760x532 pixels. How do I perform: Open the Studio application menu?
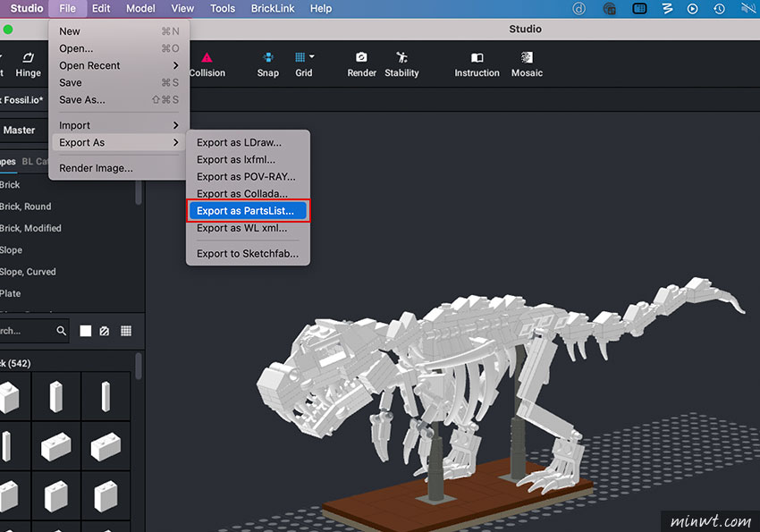click(27, 8)
